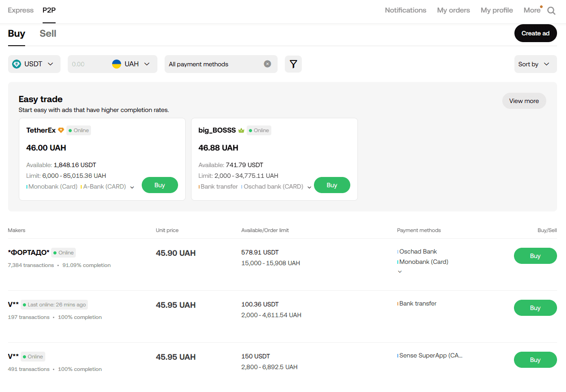This screenshot has height=392, width=566.
Task: Click the Ukrainian flag currency icon
Action: [117, 64]
